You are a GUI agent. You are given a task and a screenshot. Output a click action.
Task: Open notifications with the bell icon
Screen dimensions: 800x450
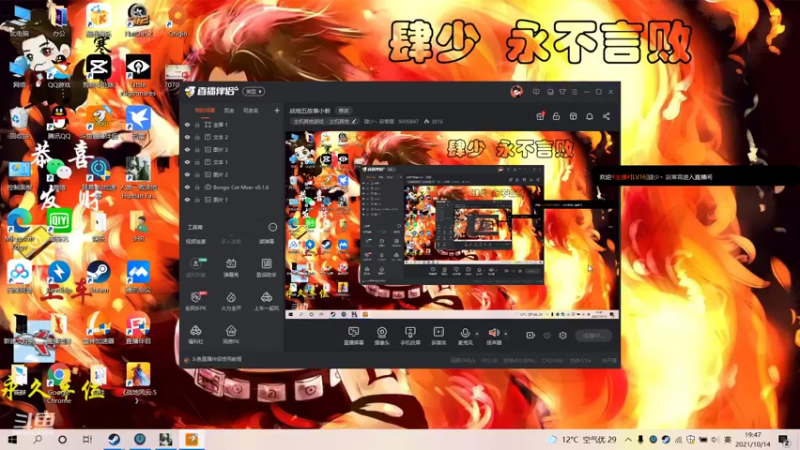(x=589, y=116)
